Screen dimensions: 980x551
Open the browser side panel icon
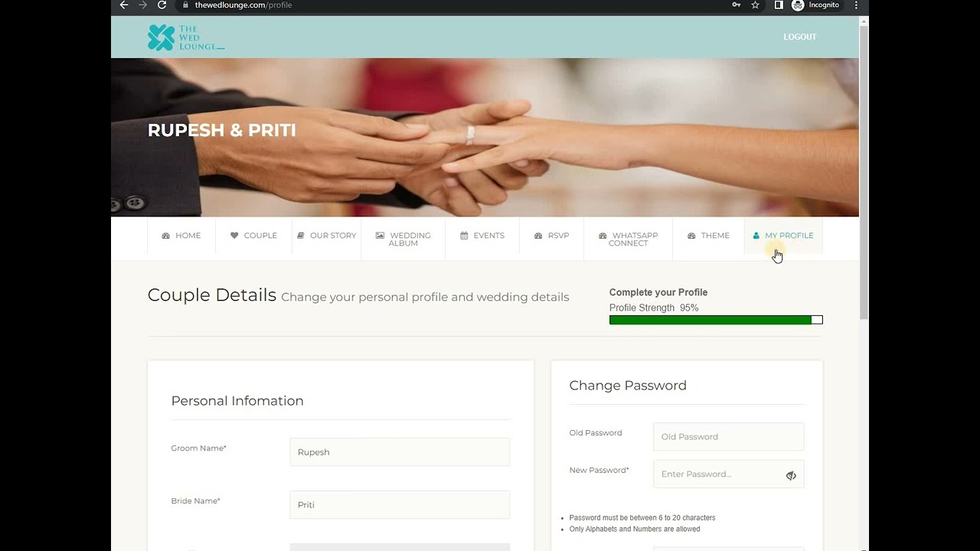(779, 5)
